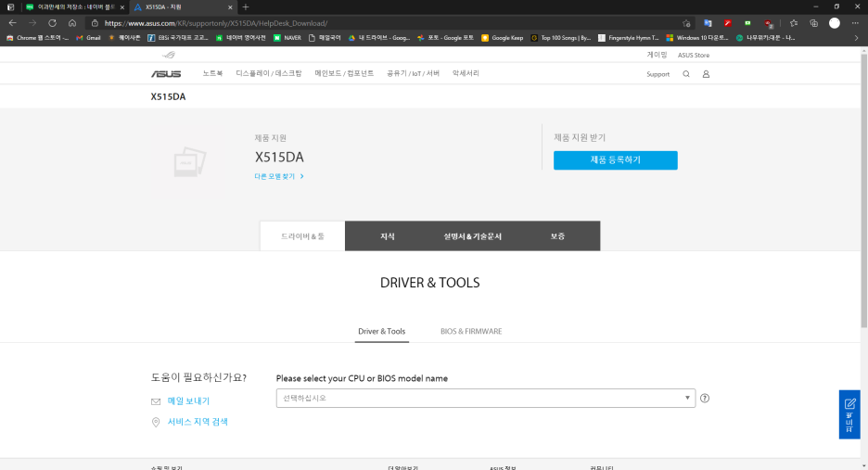Screen dimensions: 868x470
Task: Select the 드라이버 & 툴 tab
Action: tap(302, 236)
